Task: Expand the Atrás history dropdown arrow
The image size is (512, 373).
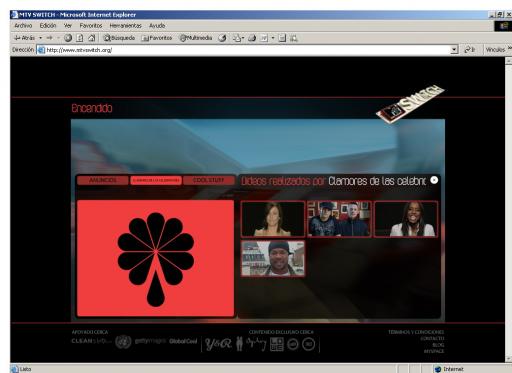Action: pyautogui.click(x=41, y=38)
